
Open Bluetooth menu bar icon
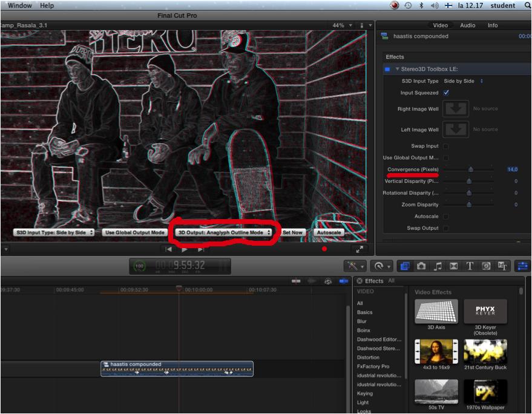click(x=421, y=5)
